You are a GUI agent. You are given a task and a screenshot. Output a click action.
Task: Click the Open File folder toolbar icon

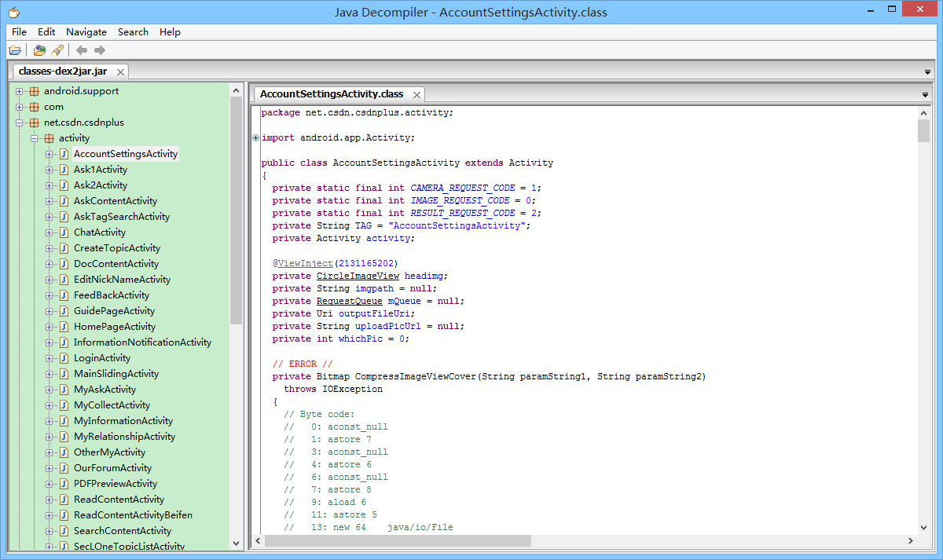coord(15,50)
